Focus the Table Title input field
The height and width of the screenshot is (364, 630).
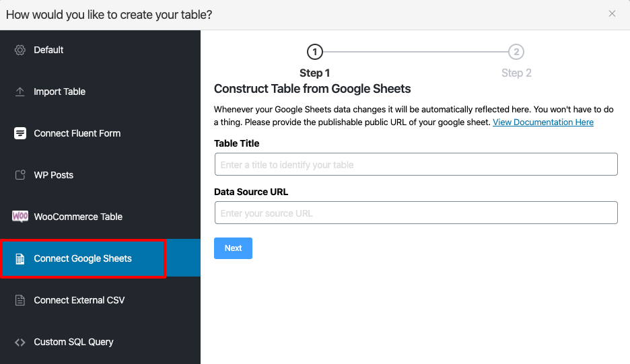click(416, 165)
